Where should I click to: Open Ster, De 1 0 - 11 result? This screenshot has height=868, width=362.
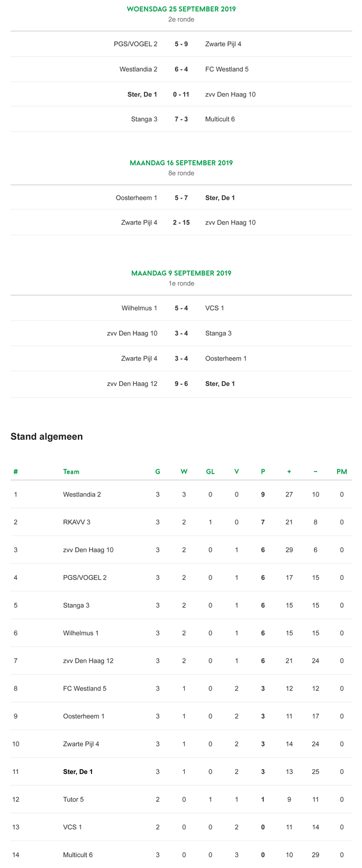181,95
